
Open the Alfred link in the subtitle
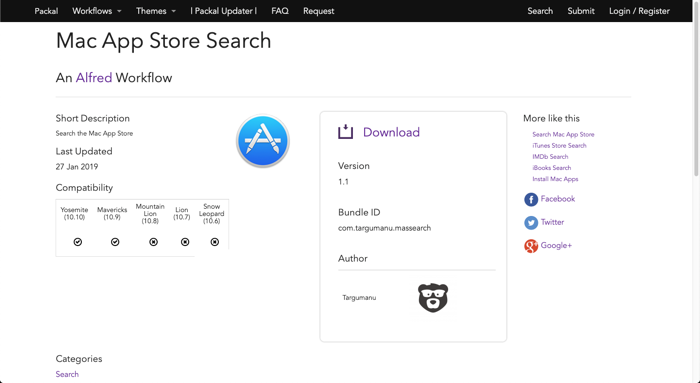[x=94, y=78]
